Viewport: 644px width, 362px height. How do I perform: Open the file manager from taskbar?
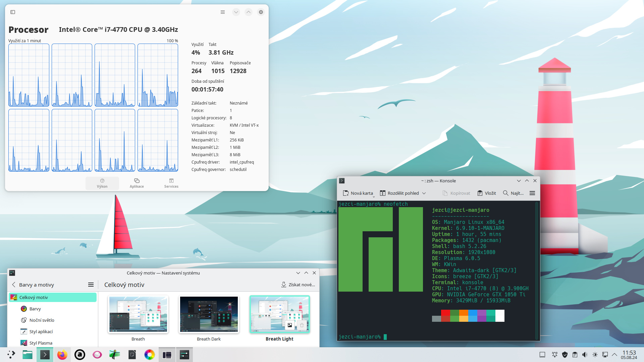[x=28, y=355]
